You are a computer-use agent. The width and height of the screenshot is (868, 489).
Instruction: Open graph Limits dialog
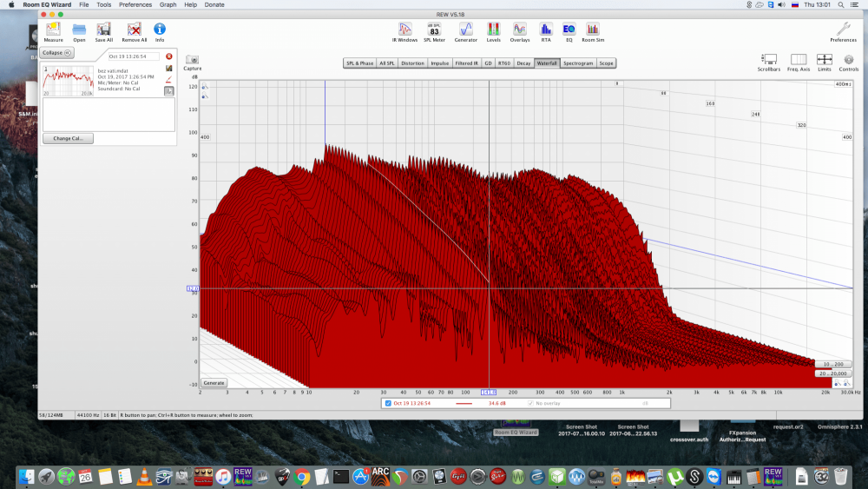pyautogui.click(x=825, y=62)
